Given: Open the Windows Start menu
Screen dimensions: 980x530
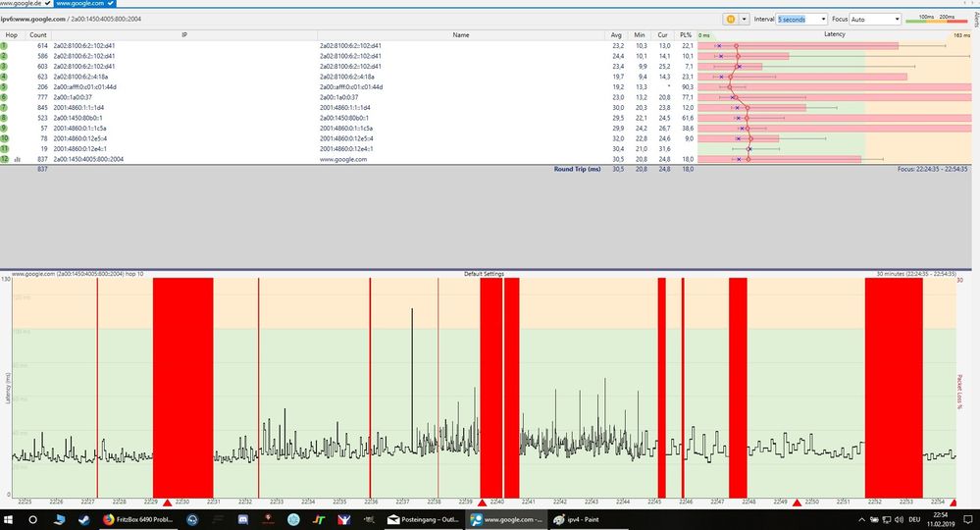Looking at the screenshot, I should click(10, 519).
